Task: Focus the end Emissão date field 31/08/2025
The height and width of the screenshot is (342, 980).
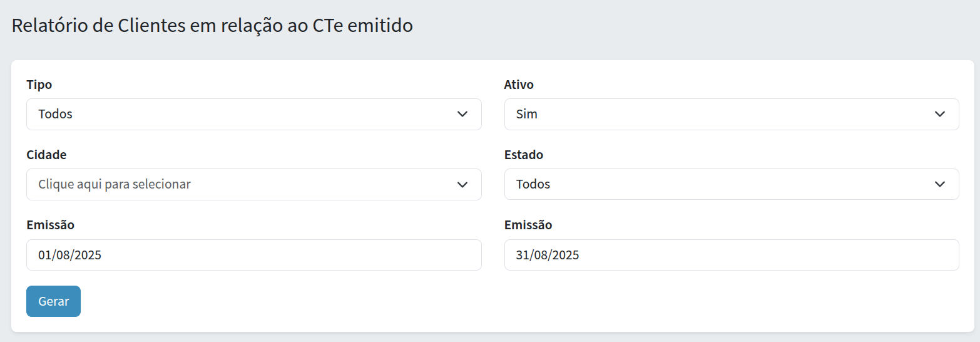Action: [731, 255]
